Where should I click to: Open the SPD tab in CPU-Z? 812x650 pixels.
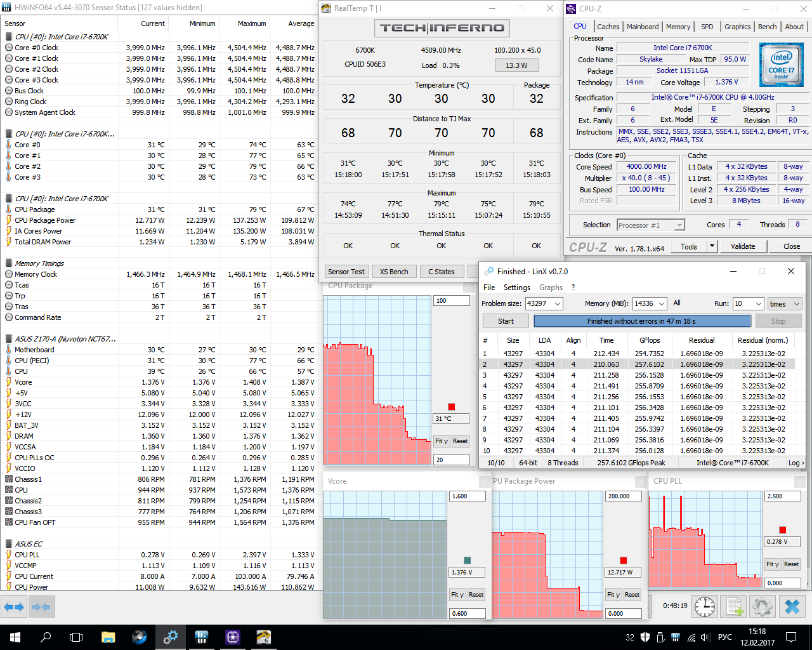(707, 27)
